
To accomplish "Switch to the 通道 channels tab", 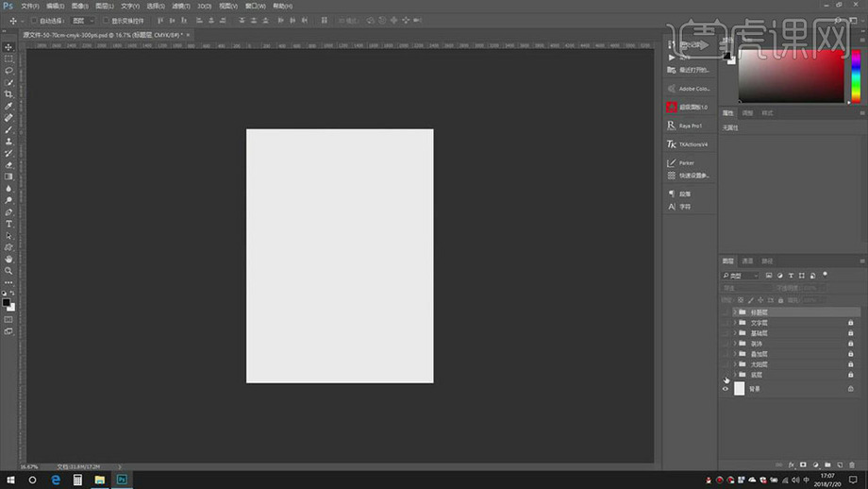I will [x=747, y=261].
